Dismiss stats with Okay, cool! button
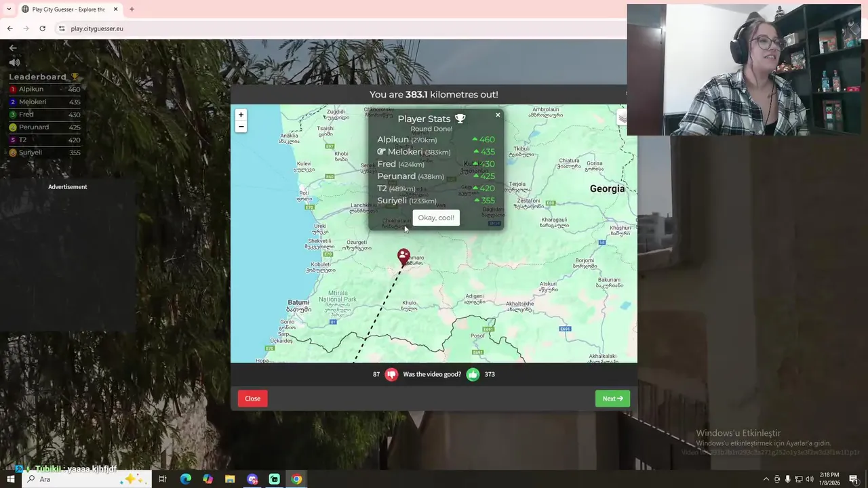Image resolution: width=868 pixels, height=488 pixels. point(436,218)
